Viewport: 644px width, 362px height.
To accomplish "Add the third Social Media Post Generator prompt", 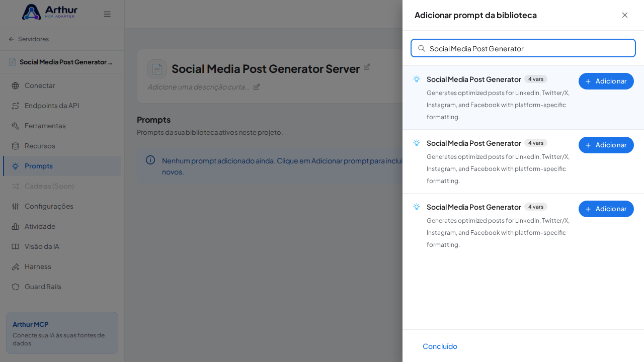I will [606, 209].
